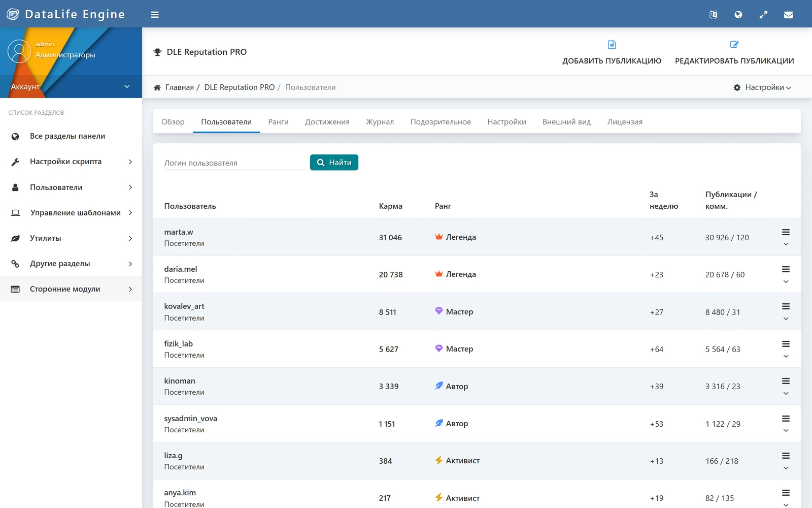812x508 pixels.
Task: Open the Подозрительное tab
Action: coord(441,122)
